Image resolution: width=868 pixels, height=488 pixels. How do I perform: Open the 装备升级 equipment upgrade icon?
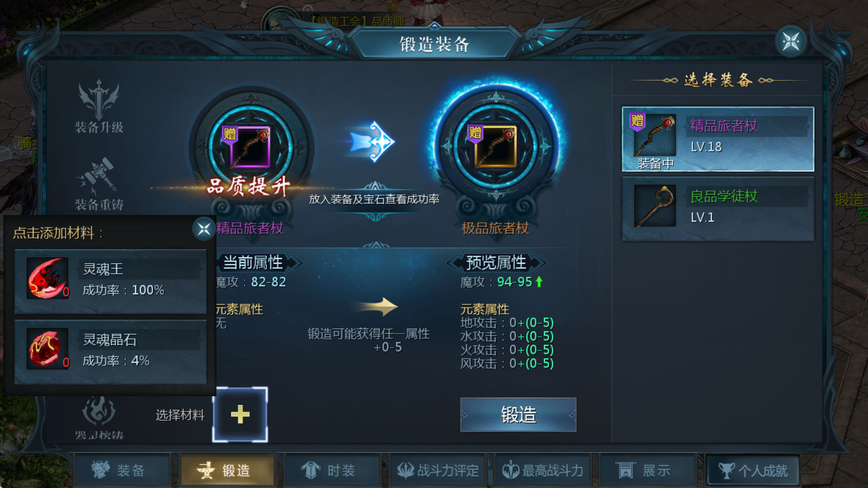click(99, 101)
